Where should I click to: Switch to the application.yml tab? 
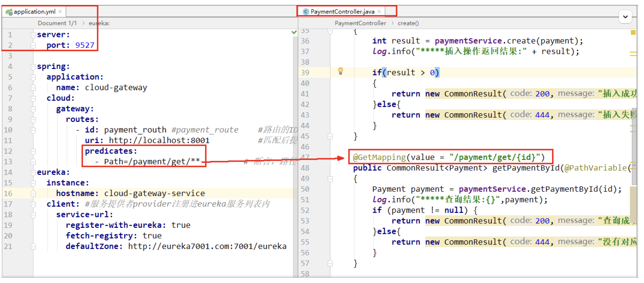pyautogui.click(x=34, y=12)
